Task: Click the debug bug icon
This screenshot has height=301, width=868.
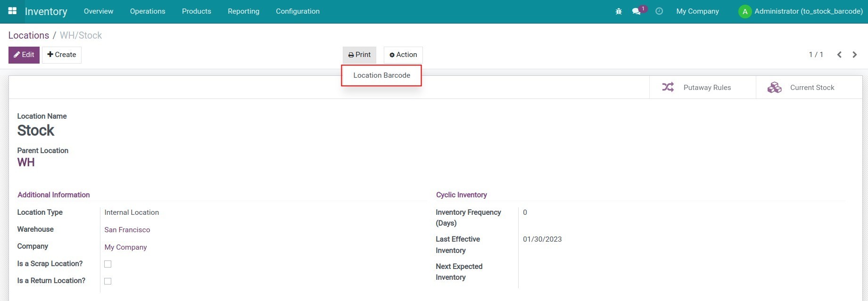Action: pyautogui.click(x=619, y=11)
